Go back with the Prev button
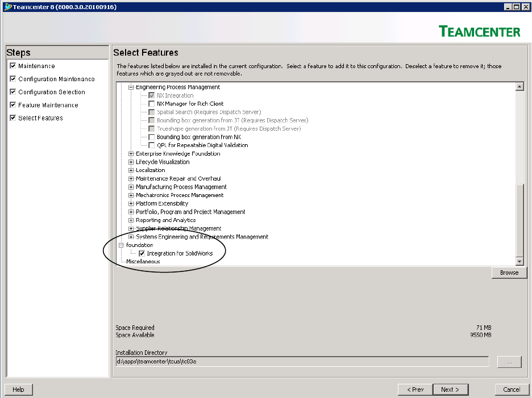532x398 pixels. click(x=415, y=389)
